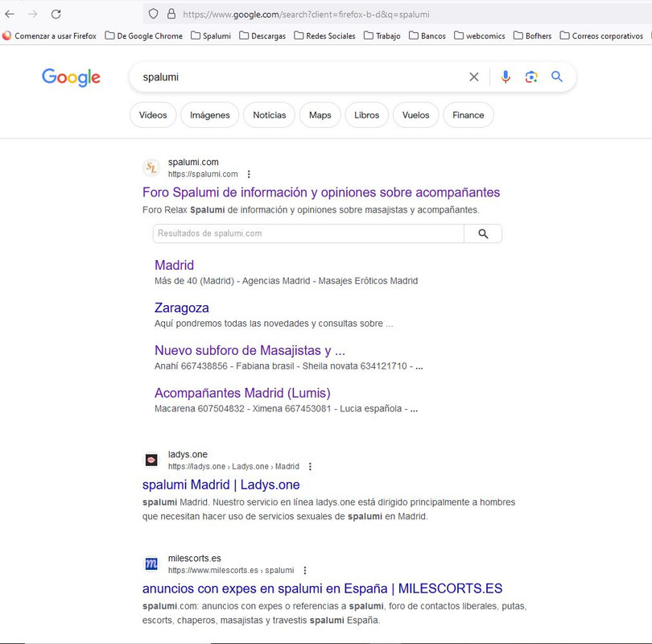Open Descargas bookmarks folder
Viewport: 652px width, 644px height.
(262, 35)
